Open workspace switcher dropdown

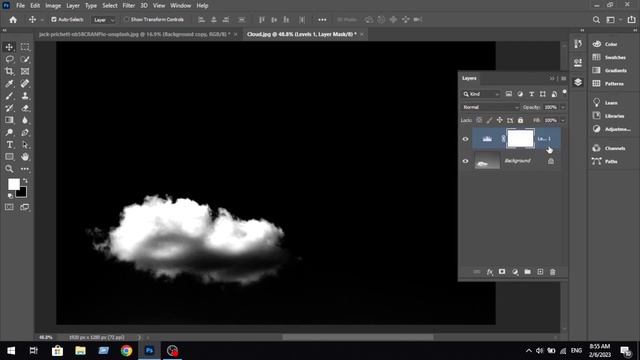tap(613, 20)
